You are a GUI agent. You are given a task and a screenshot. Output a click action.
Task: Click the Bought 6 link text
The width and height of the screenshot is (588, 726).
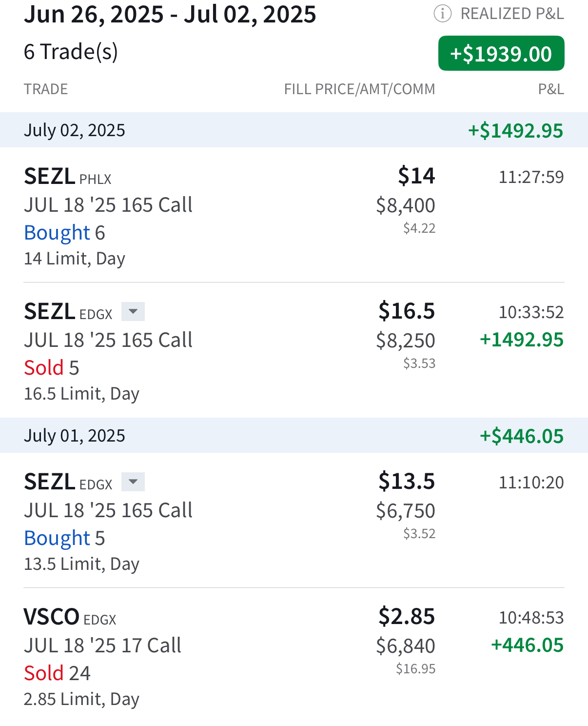[64, 233]
